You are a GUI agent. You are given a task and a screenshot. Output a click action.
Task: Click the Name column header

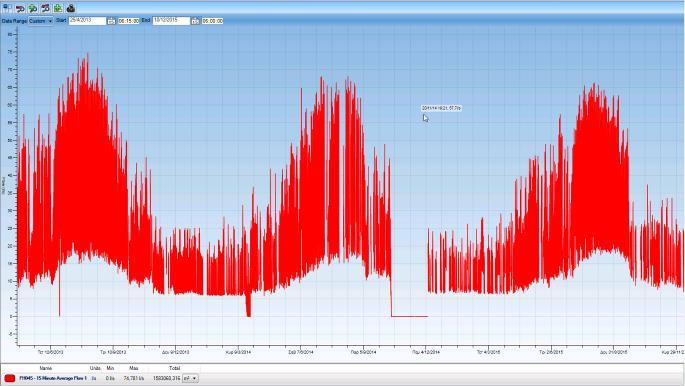tap(45, 368)
